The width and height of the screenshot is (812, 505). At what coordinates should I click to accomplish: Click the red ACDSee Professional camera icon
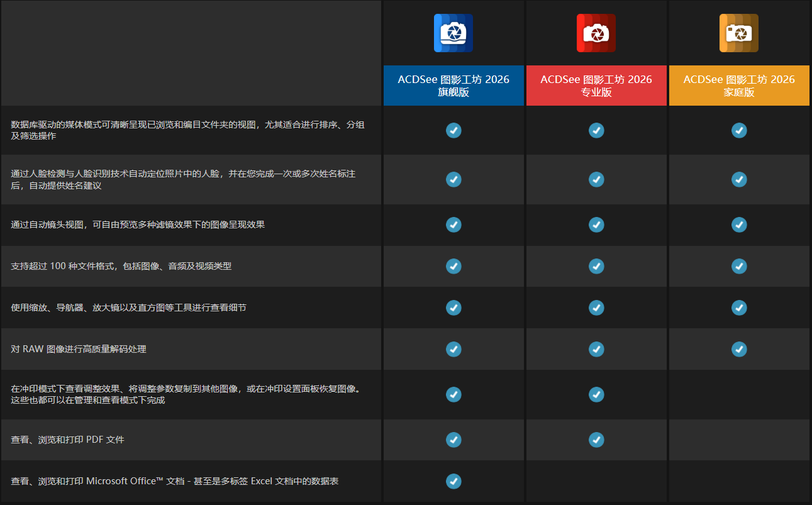tap(596, 33)
